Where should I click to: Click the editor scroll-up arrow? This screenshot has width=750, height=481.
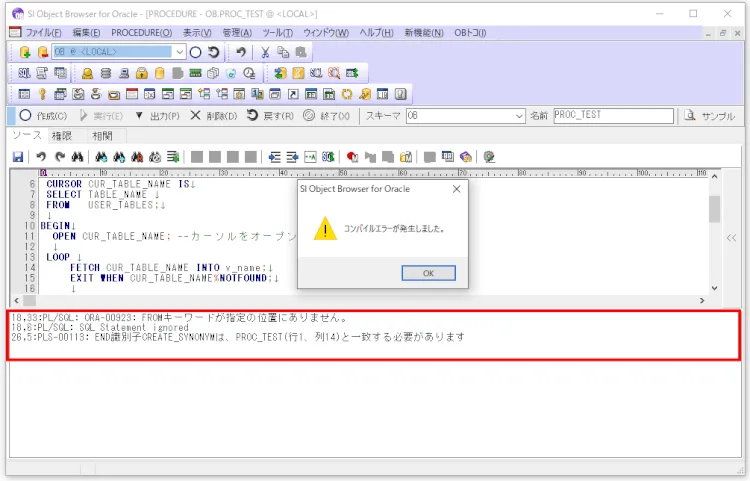pos(715,176)
